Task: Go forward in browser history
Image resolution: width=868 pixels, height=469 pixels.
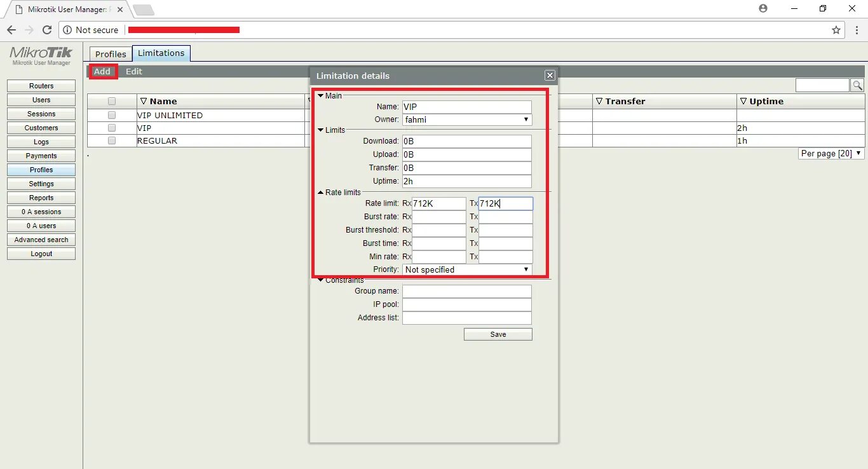Action: coord(29,30)
